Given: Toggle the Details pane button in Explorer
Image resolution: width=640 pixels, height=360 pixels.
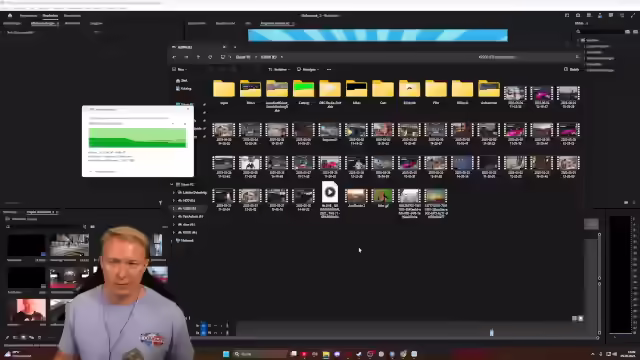Looking at the screenshot, I should 571,69.
